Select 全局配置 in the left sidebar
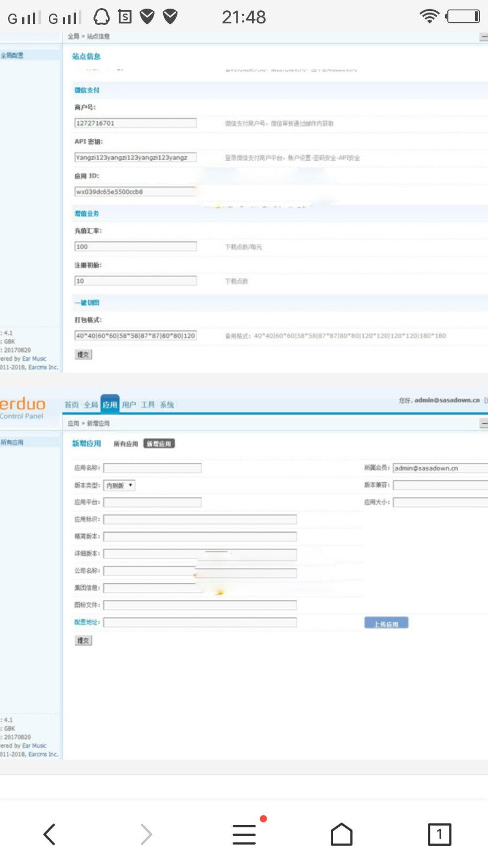This screenshot has width=488, height=868. tap(12, 55)
